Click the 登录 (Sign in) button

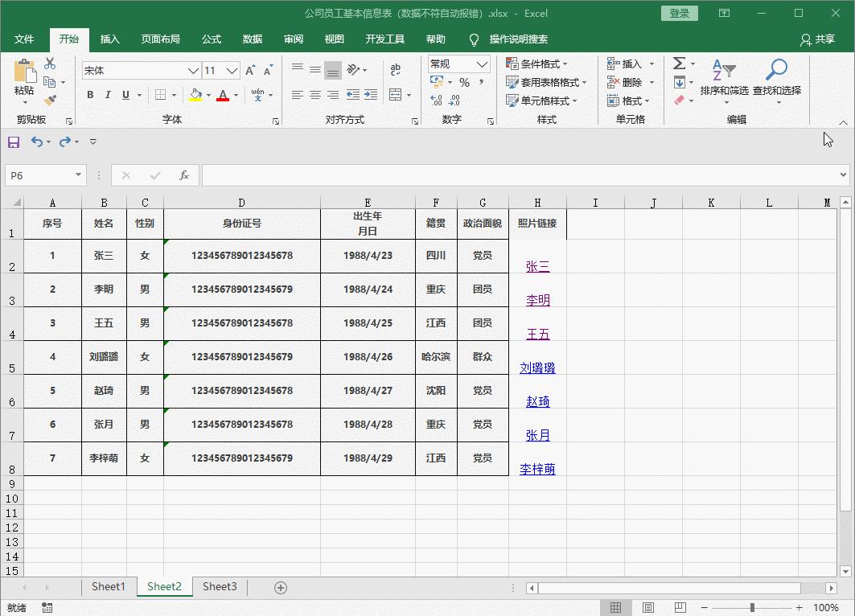click(x=678, y=13)
